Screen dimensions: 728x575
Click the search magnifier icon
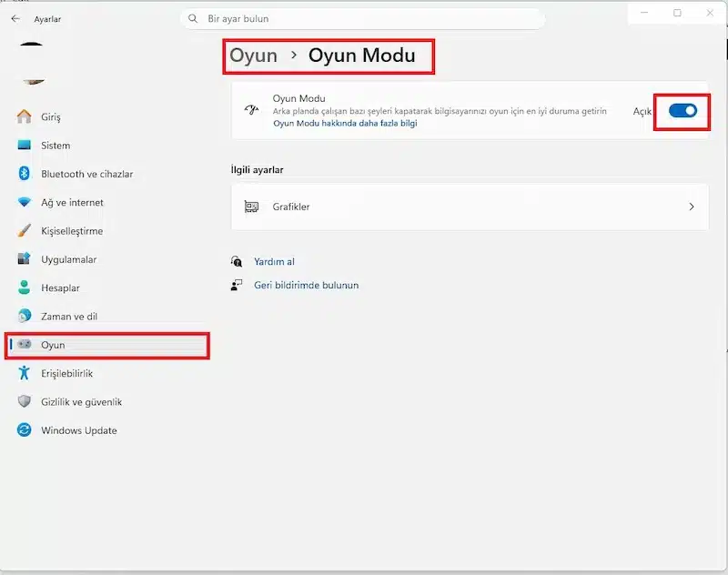193,18
